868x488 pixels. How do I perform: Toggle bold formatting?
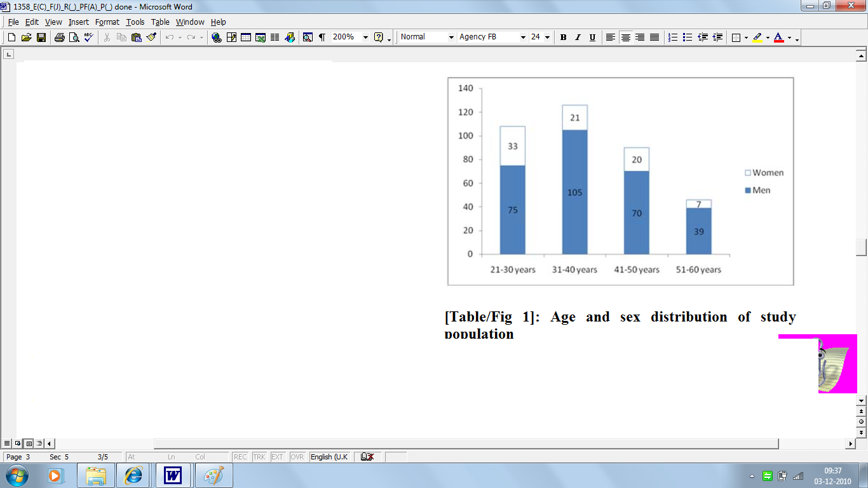(563, 37)
